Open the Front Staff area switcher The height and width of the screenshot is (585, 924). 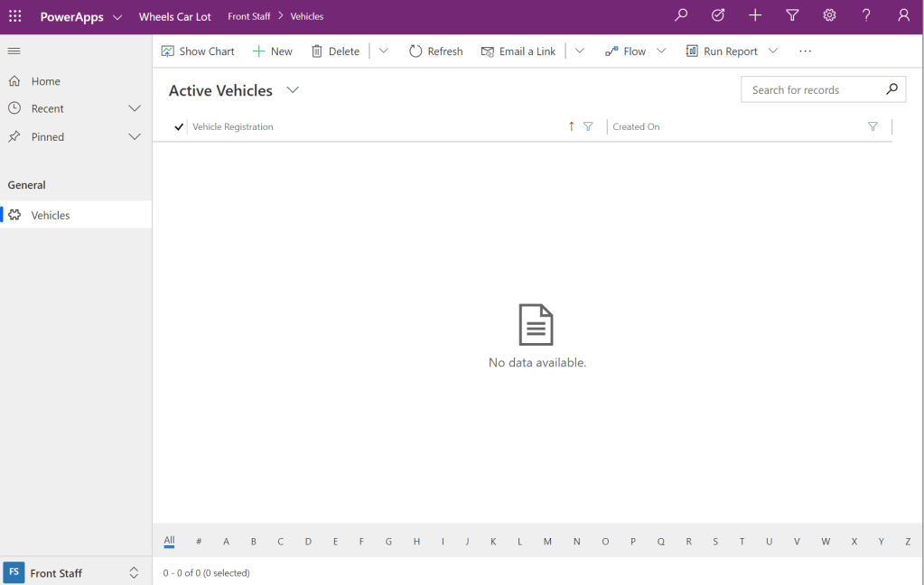pyautogui.click(x=134, y=572)
